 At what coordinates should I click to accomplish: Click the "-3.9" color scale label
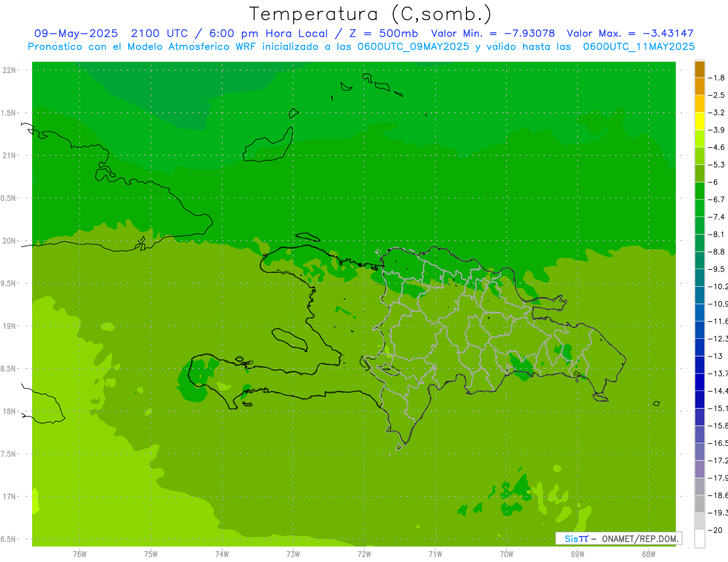(x=716, y=130)
